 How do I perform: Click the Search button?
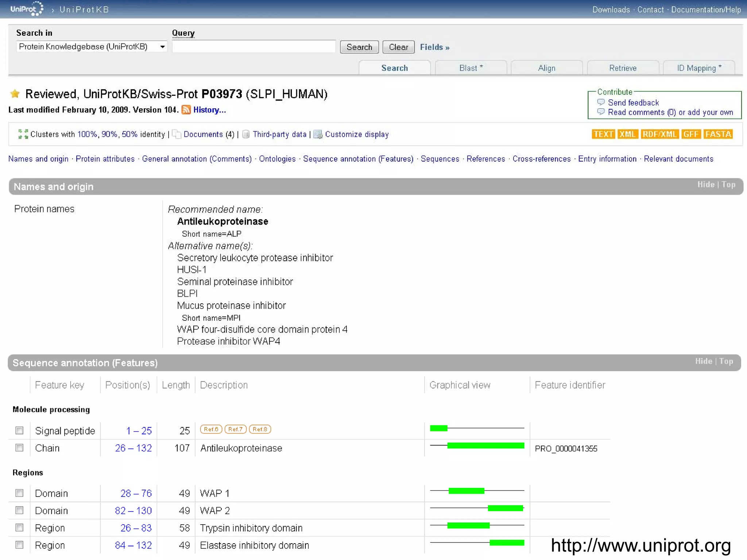pyautogui.click(x=359, y=47)
